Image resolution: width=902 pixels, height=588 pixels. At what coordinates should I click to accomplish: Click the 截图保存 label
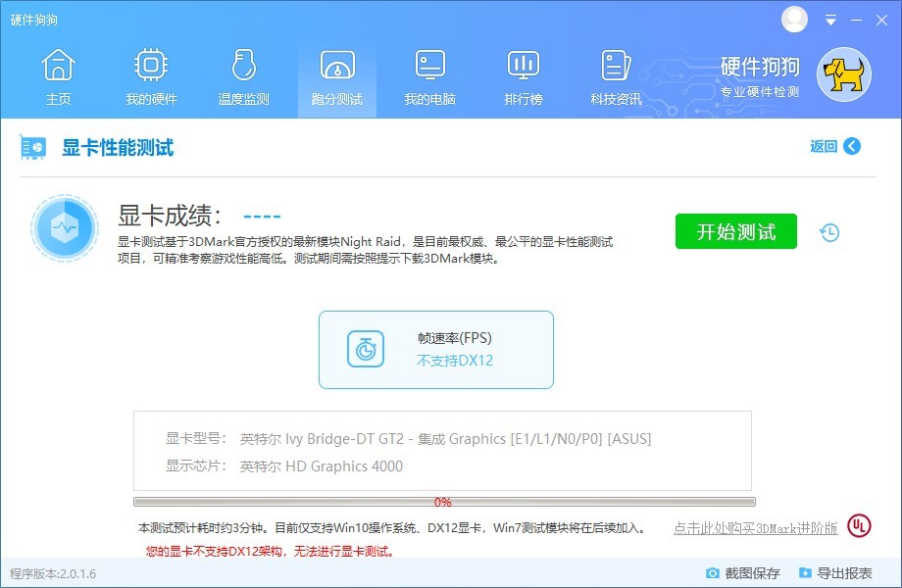coord(752,573)
